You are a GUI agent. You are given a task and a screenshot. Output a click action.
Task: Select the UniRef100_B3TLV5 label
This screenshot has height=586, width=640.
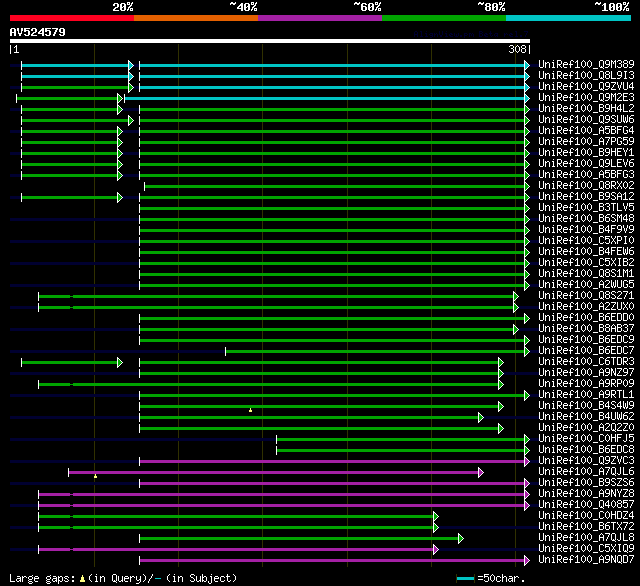tap(586, 207)
